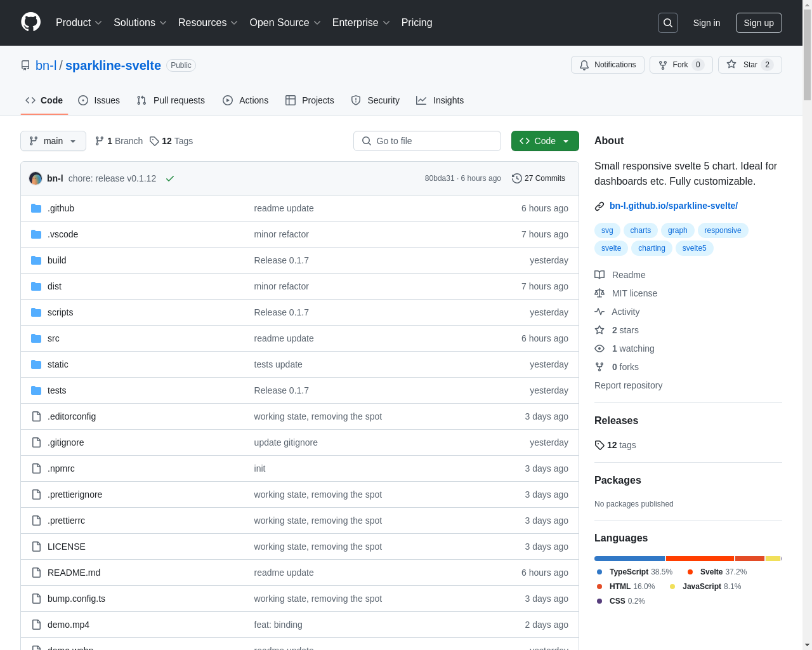Click the TypeScript segment of language bar

pos(629,559)
